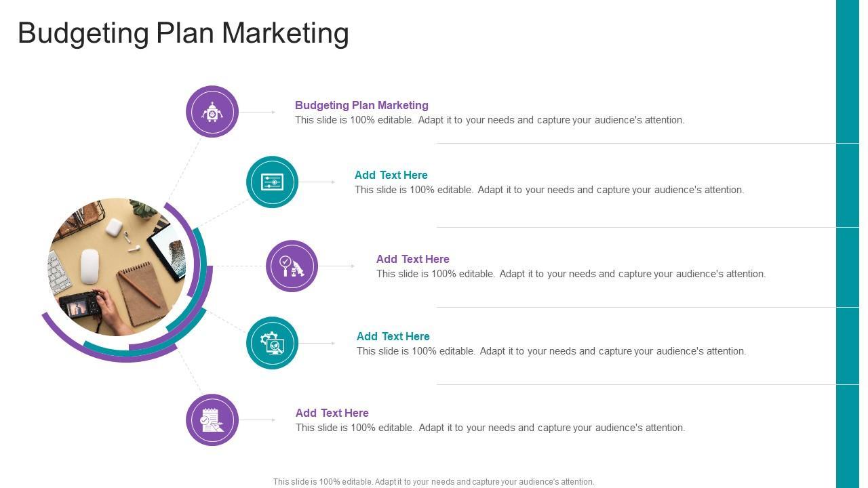Click the small footer text at the slide bottom
The width and height of the screenshot is (868, 488).
[433, 482]
